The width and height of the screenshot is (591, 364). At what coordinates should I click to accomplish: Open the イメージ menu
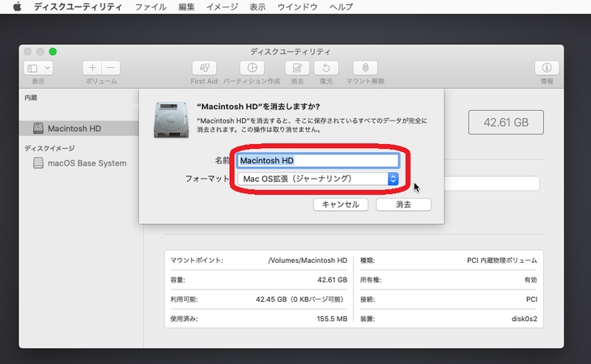click(x=222, y=6)
